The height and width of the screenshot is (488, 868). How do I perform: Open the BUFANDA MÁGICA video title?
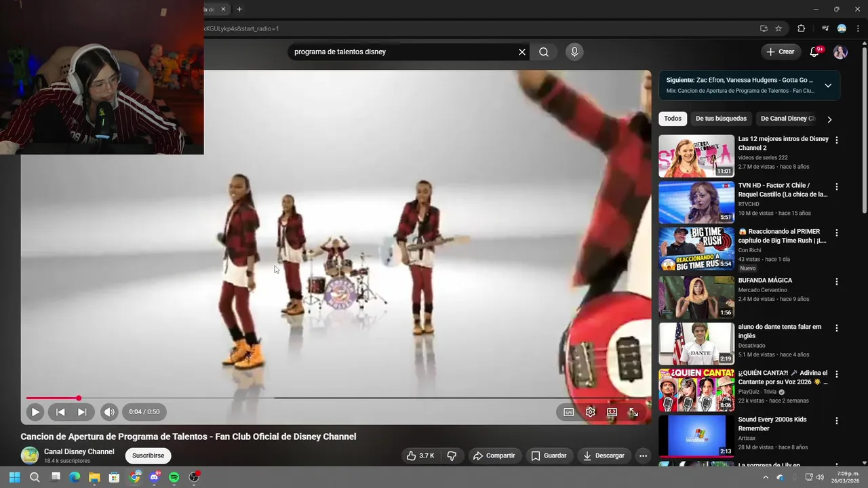point(765,280)
